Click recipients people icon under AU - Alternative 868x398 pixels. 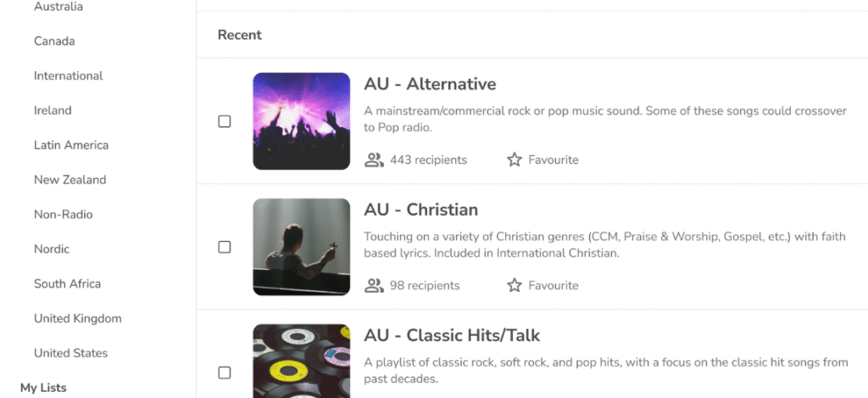coord(374,160)
